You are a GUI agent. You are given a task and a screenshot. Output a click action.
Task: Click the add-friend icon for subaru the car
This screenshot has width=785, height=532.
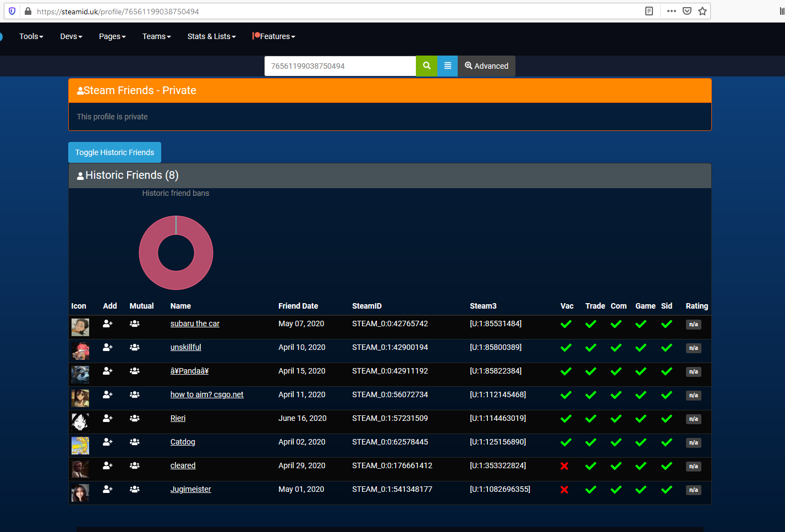(x=108, y=323)
